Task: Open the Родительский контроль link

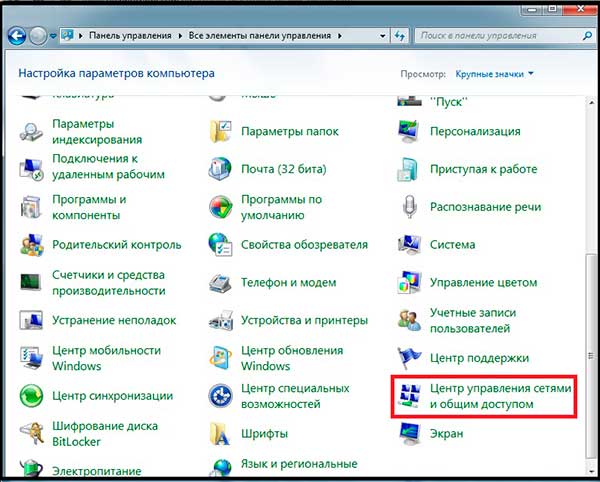Action: click(116, 245)
